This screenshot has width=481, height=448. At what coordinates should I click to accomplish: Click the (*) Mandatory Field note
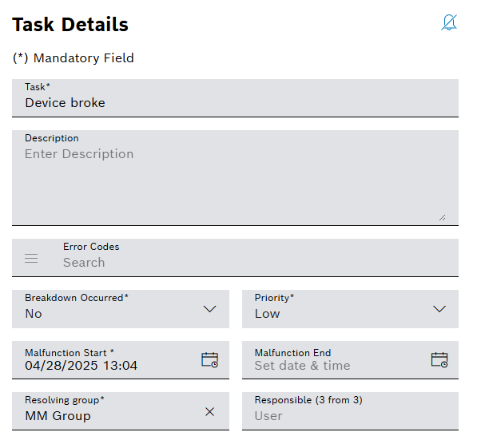click(74, 58)
